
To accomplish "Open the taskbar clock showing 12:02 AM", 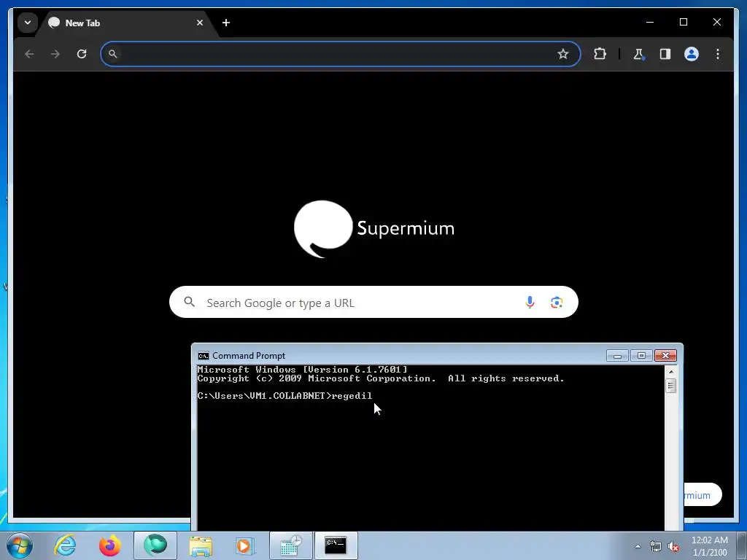I will [x=709, y=546].
